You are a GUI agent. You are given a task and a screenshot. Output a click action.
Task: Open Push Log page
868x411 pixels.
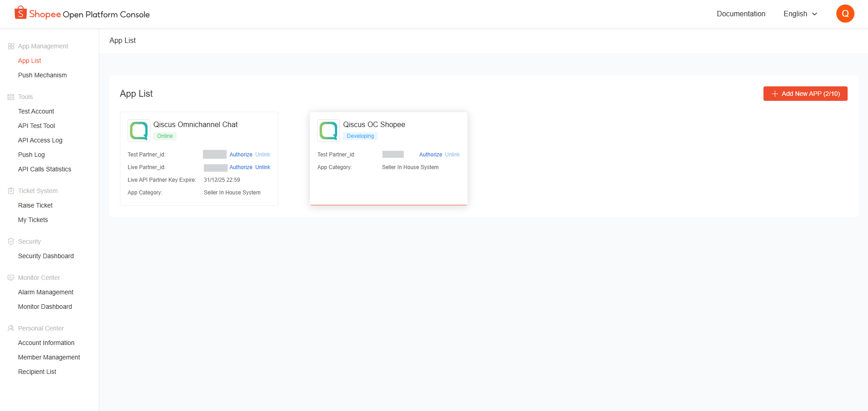click(32, 155)
